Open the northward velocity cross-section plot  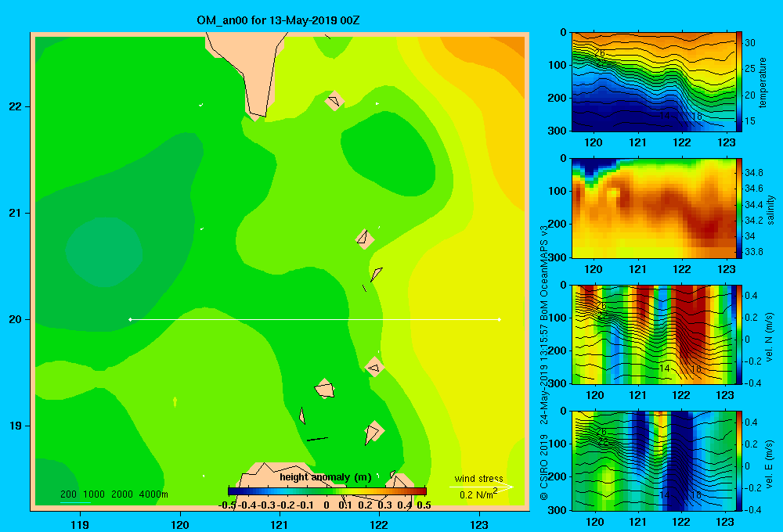(x=653, y=334)
